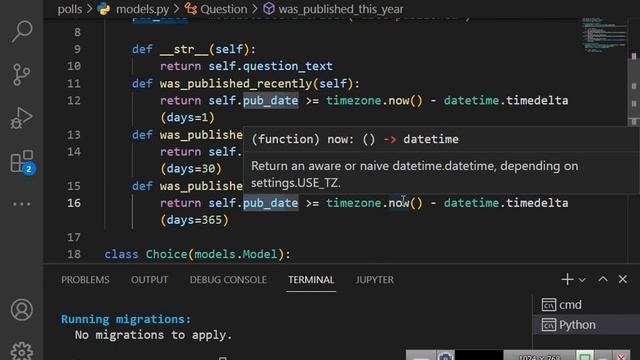Click highlighted pub_date on line 16
This screenshot has height=360, width=640.
(271, 203)
